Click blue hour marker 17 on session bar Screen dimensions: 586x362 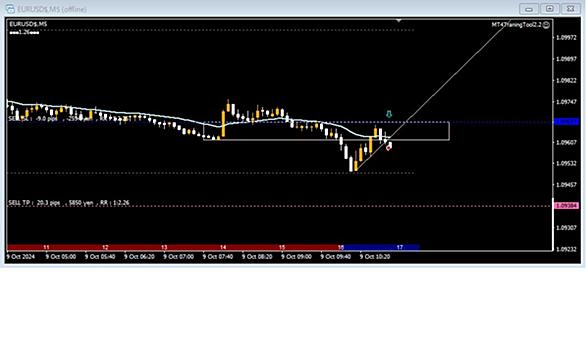pos(400,247)
